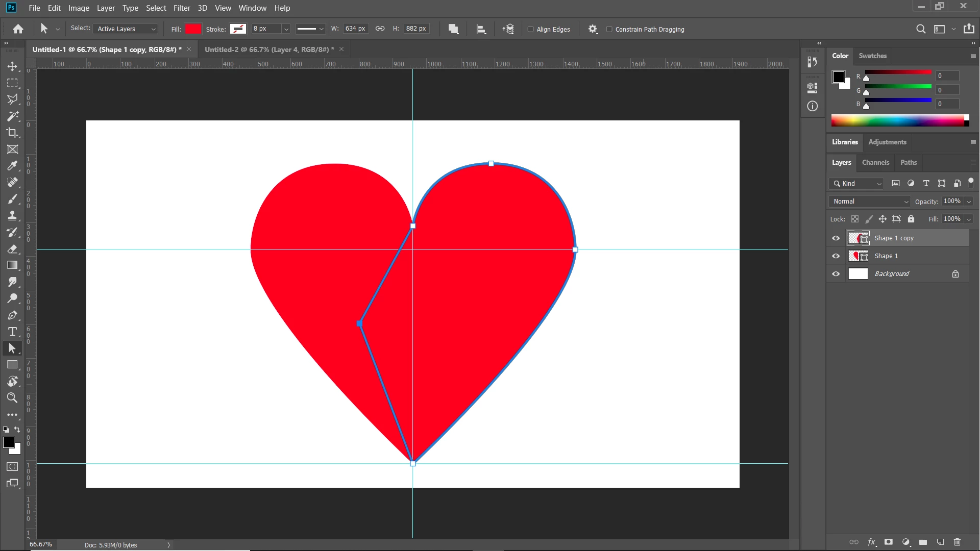The width and height of the screenshot is (980, 551).
Task: Select the Horizontal Type tool
Action: [x=12, y=332]
